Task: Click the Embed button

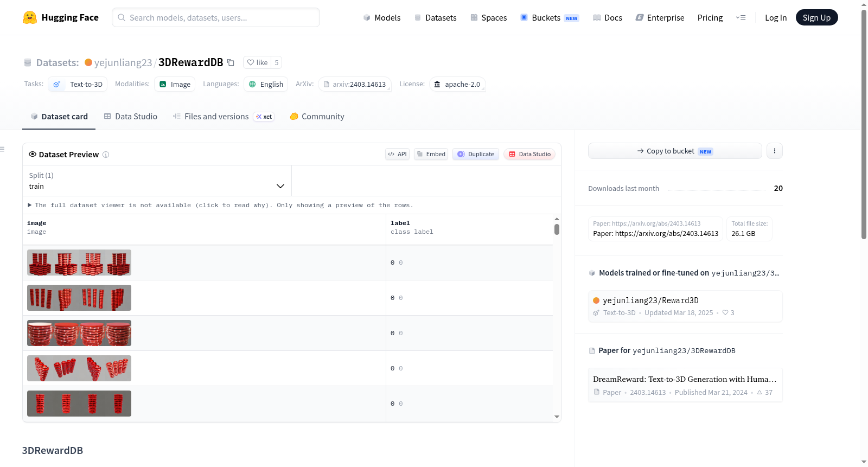Action: coord(431,154)
